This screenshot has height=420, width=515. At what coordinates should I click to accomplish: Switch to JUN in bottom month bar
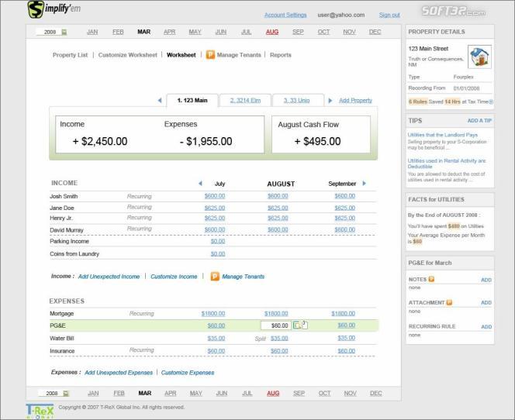221,393
